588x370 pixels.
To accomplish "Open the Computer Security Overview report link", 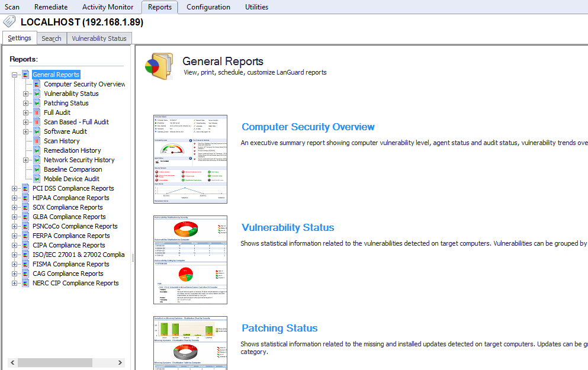I will coord(308,127).
